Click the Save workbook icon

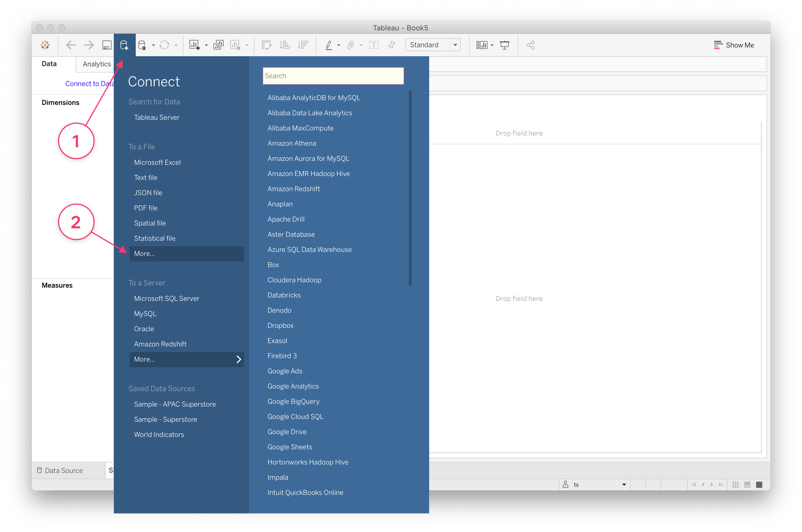pyautogui.click(x=107, y=45)
